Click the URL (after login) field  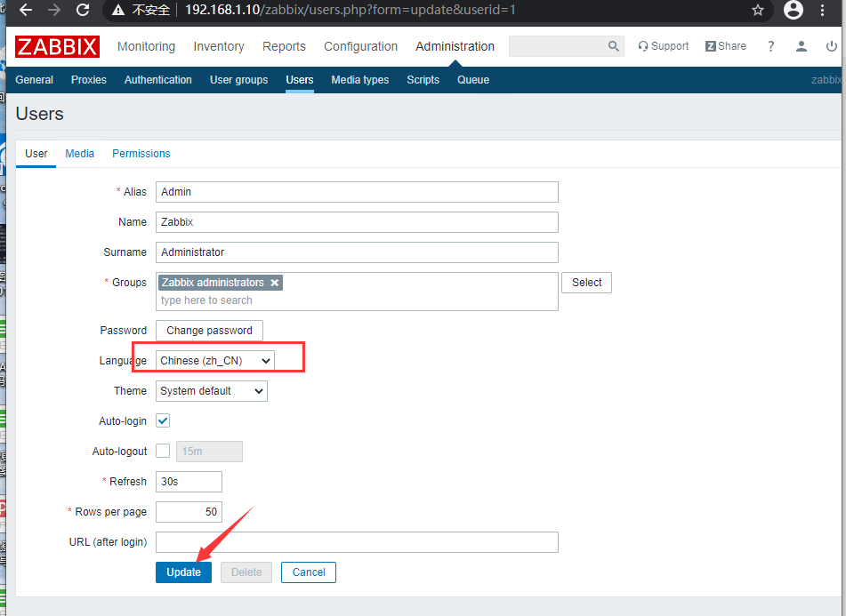358,542
